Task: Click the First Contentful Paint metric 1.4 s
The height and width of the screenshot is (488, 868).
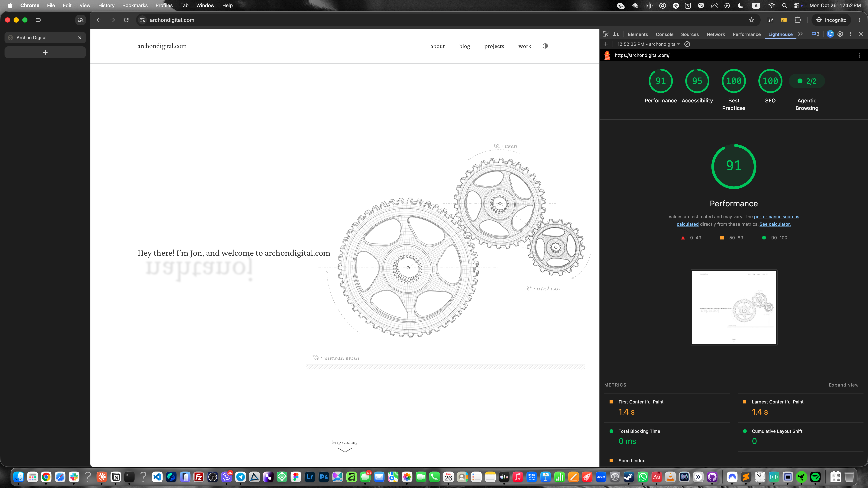Action: click(667, 407)
